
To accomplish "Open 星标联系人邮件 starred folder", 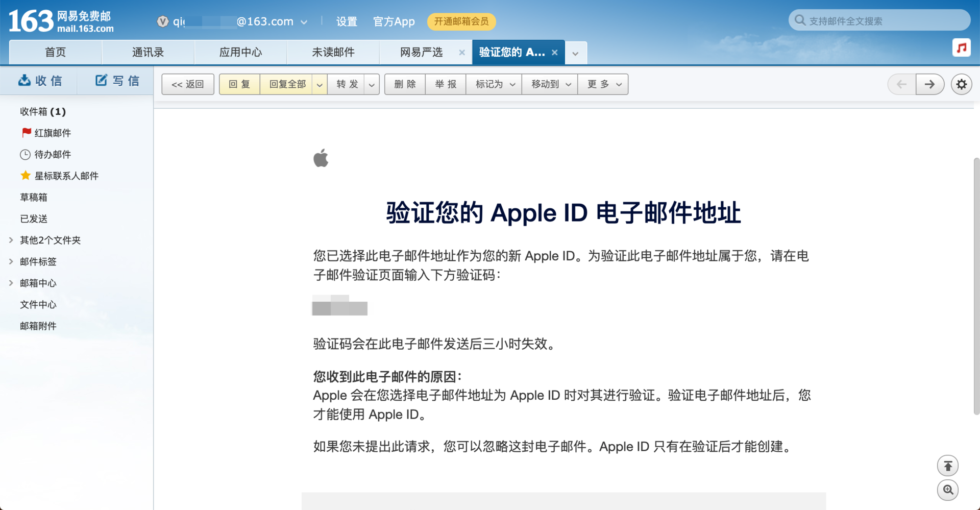I will tap(66, 176).
